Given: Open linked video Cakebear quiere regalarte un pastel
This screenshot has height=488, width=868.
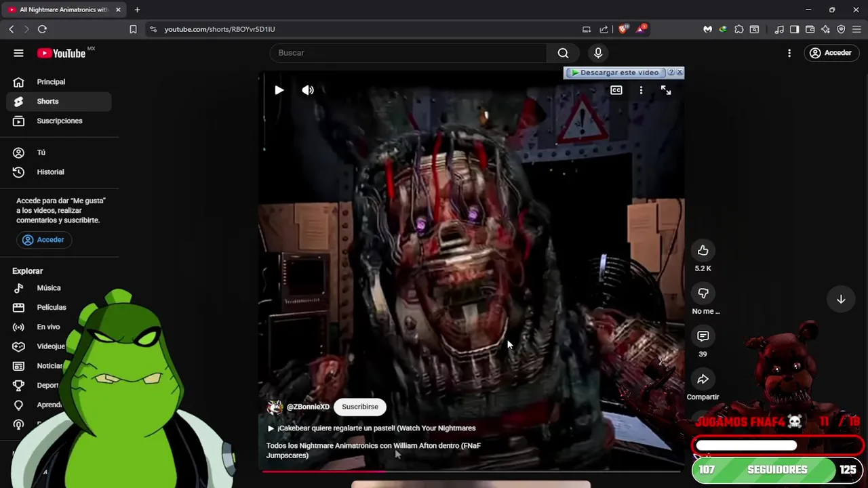Looking at the screenshot, I should coord(372,428).
